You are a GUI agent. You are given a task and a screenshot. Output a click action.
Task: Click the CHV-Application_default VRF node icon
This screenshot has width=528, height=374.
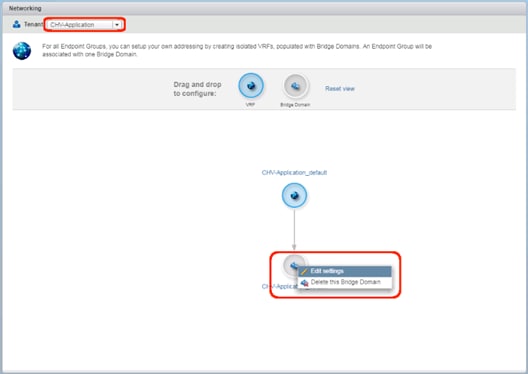[x=294, y=195]
